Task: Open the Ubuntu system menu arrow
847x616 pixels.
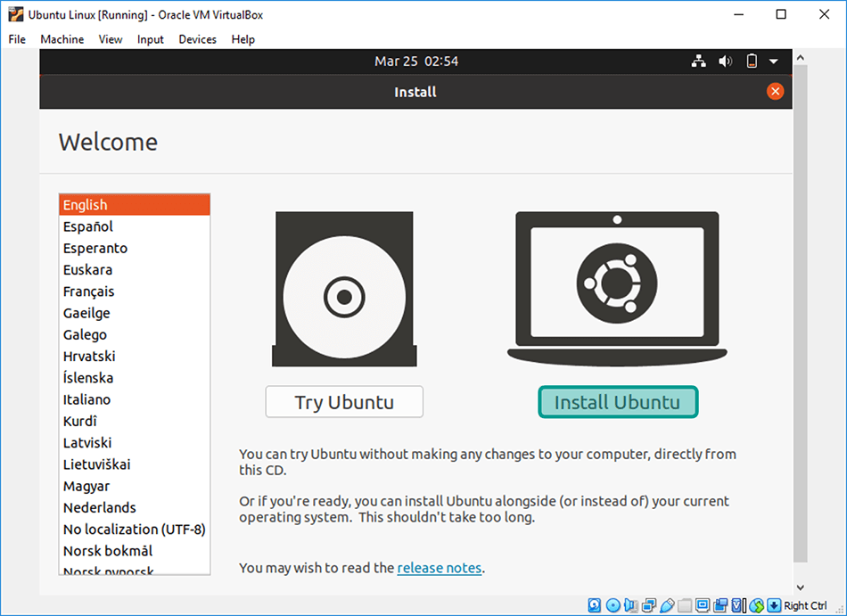Action: coord(774,61)
